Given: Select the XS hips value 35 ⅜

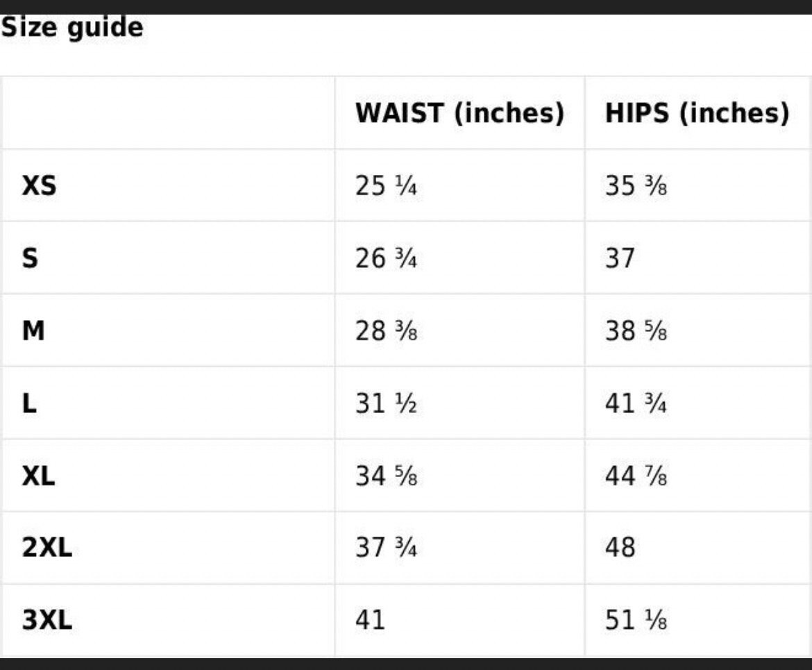Looking at the screenshot, I should tap(636, 185).
